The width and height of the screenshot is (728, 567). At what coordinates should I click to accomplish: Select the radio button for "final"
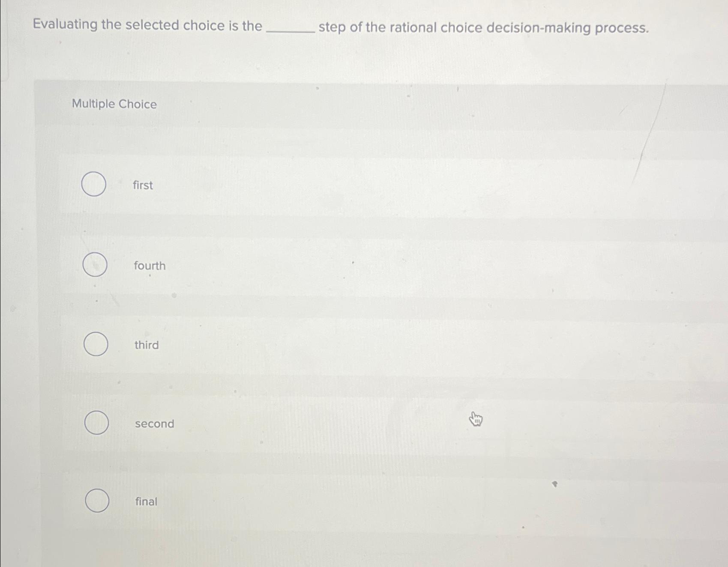click(96, 501)
